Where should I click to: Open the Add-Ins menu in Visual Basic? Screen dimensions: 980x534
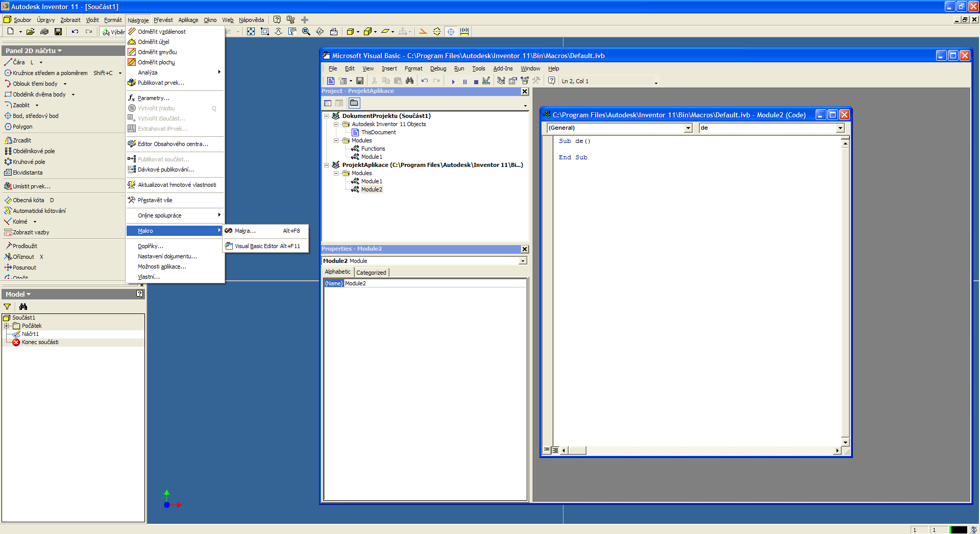503,68
